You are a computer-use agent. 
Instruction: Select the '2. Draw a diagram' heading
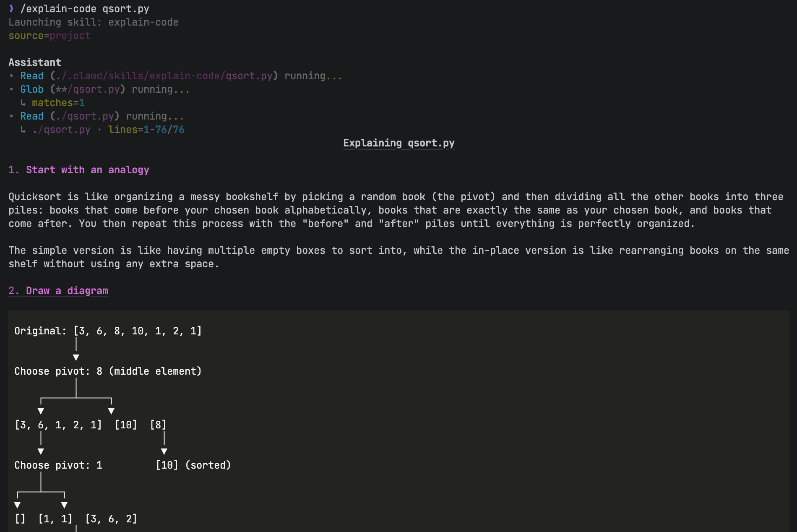pyautogui.click(x=58, y=291)
